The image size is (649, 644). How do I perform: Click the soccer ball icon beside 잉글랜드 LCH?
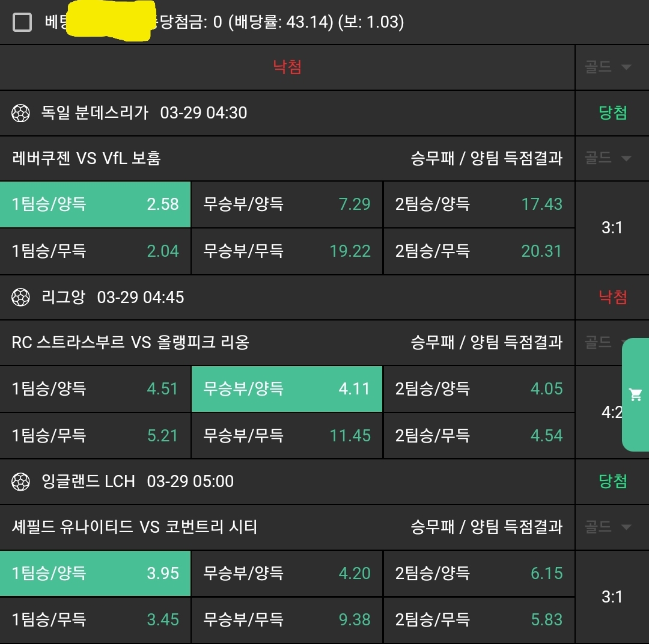(x=21, y=481)
